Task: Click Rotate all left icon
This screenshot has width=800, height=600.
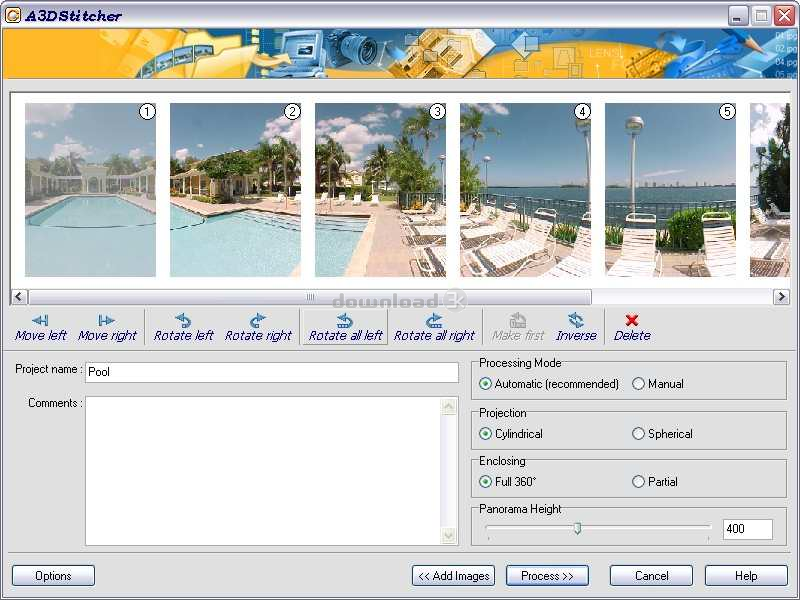Action: coord(345,320)
